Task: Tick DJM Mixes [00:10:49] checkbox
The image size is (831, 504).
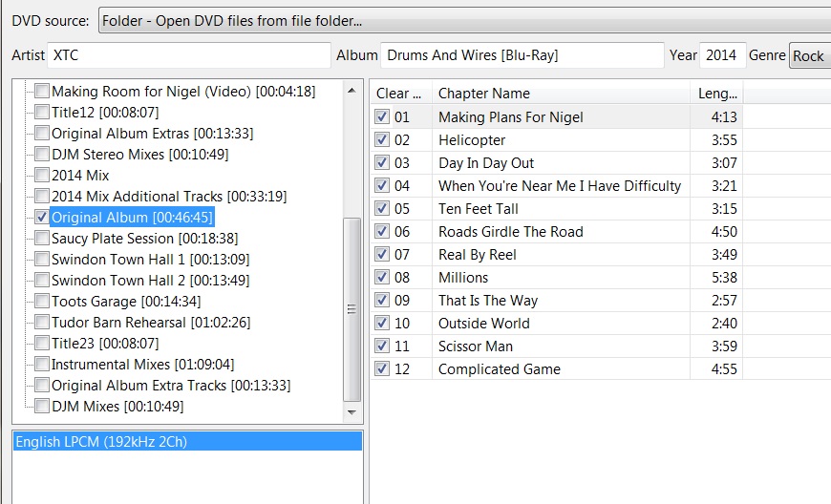Action: point(42,406)
